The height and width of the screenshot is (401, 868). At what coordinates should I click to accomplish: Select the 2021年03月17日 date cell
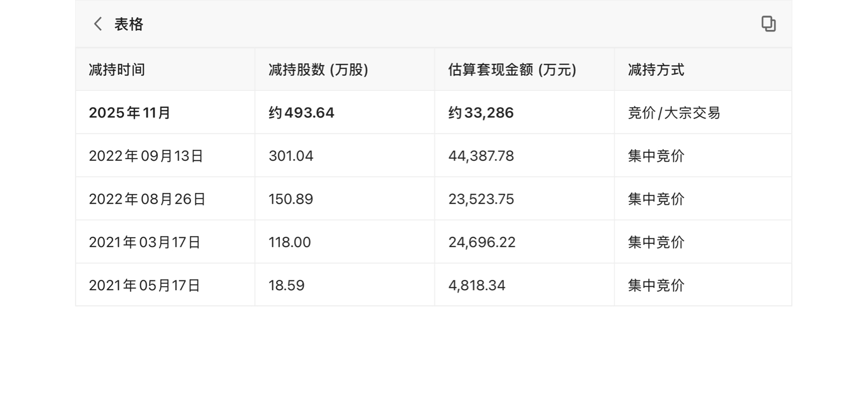[x=145, y=242]
